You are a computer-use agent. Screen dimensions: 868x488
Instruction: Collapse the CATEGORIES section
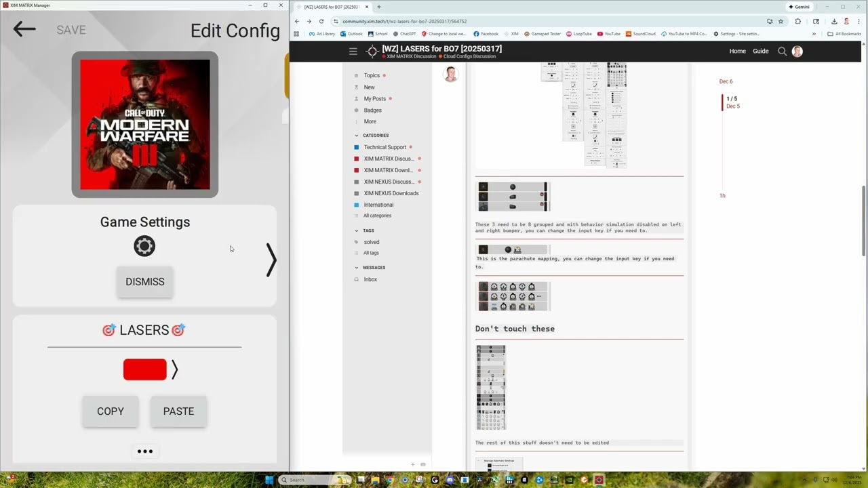coord(372,136)
